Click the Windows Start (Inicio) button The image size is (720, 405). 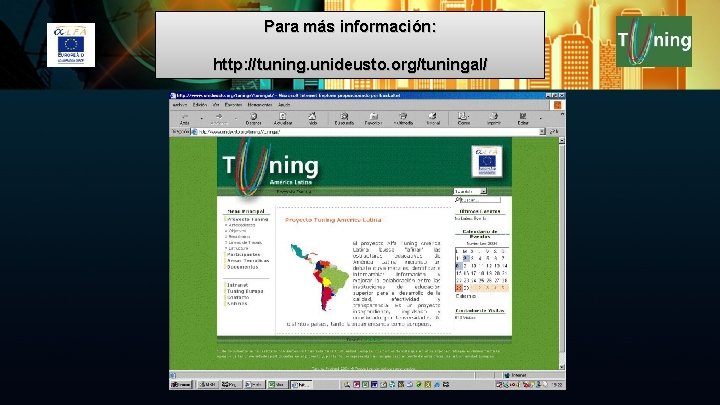(x=181, y=385)
